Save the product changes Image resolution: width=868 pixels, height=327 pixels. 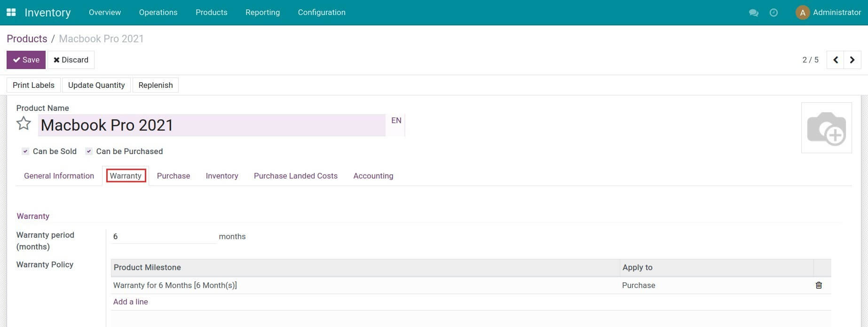click(26, 60)
